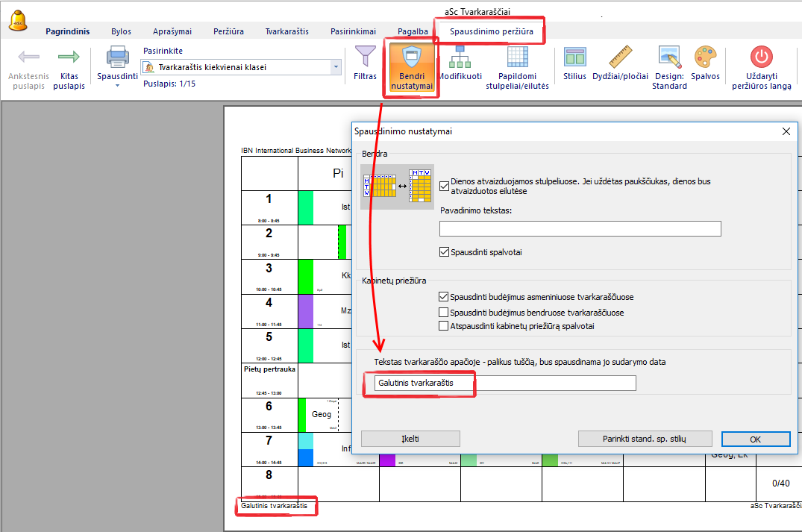Enable Spausdinti budėjimus bendruose tvarkaraščiuose

[x=445, y=313]
